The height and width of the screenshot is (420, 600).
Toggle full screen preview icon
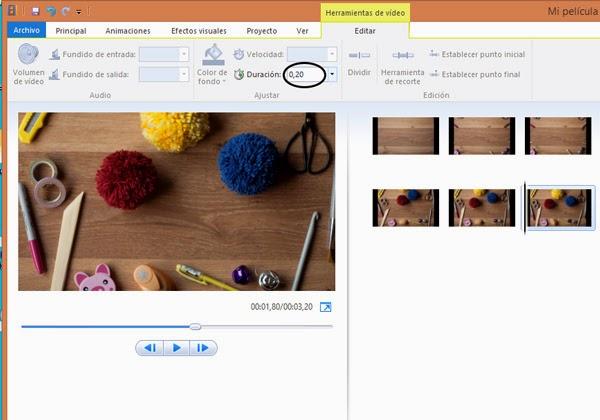(x=325, y=307)
